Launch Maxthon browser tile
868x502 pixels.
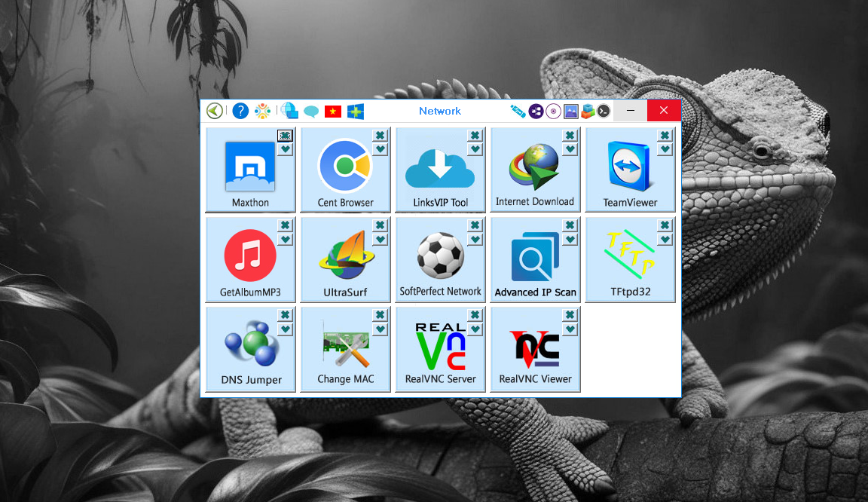[250, 170]
